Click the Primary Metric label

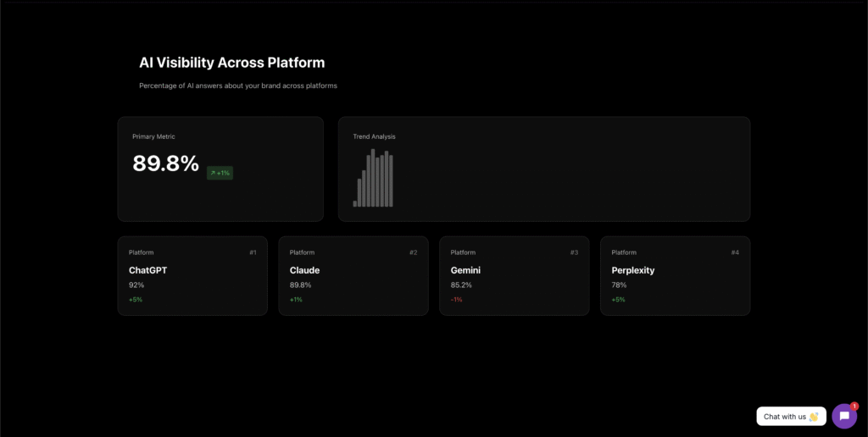click(153, 136)
